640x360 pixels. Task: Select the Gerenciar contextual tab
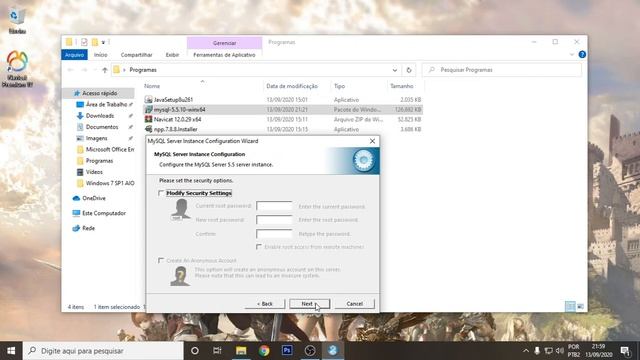(224, 43)
